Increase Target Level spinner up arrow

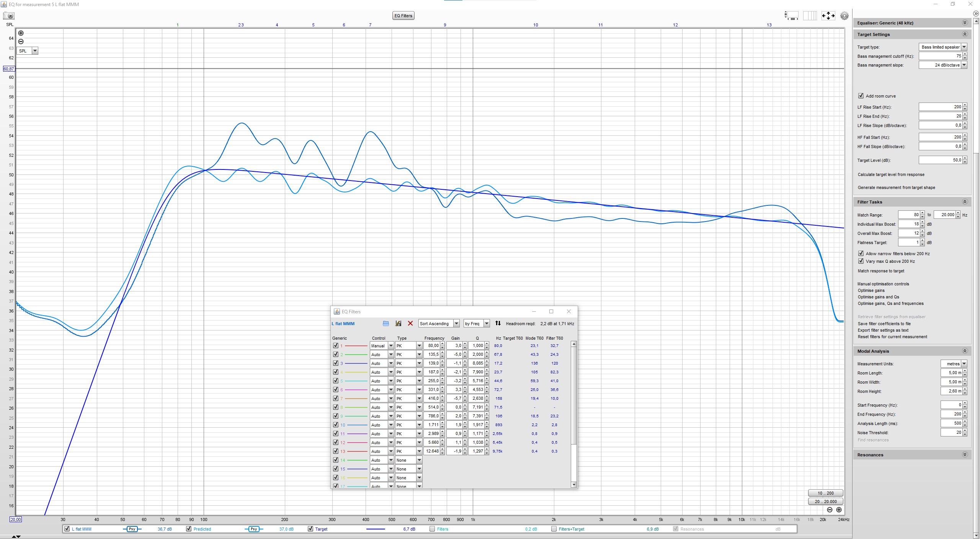pyautogui.click(x=965, y=158)
